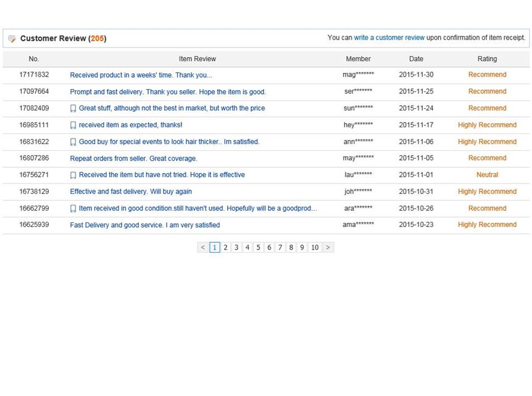Click mobile icon beside 'Great stuff' review
Screen dimensions: 532x396
(x=73, y=109)
